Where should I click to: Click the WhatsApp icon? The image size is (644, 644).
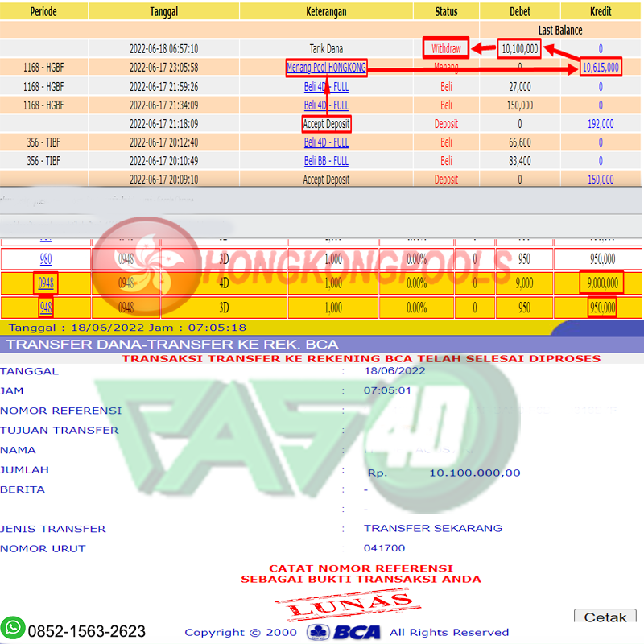pyautogui.click(x=13, y=628)
